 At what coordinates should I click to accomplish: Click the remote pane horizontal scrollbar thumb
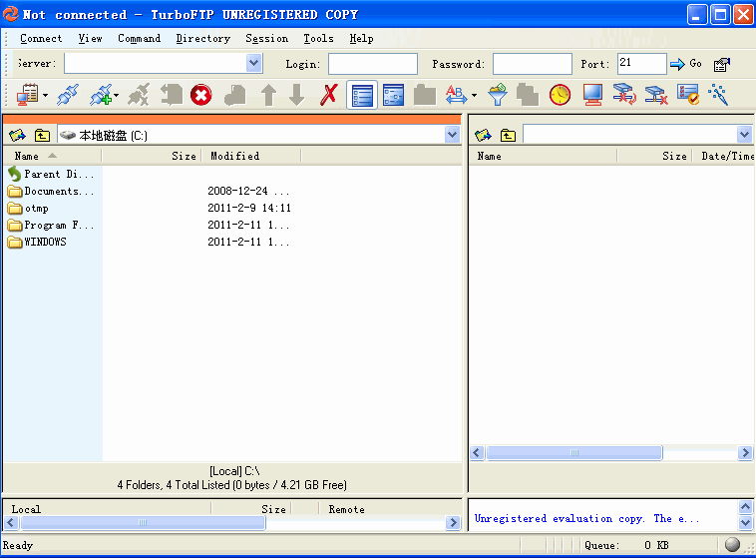[573, 452]
